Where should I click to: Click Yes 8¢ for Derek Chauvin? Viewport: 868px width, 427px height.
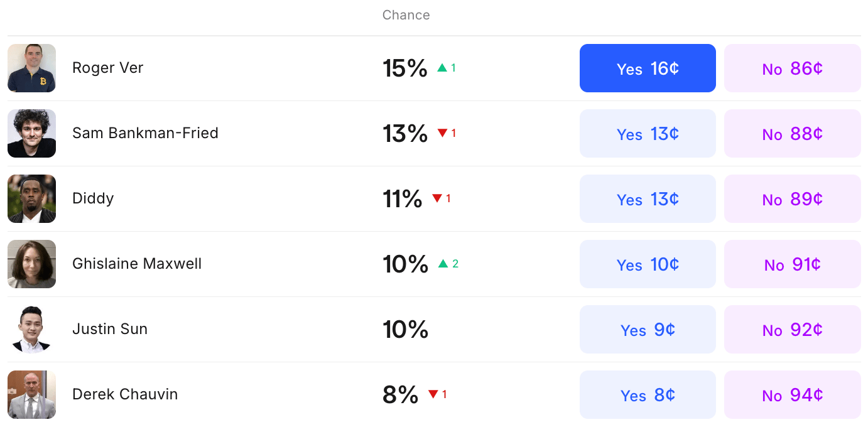[648, 394]
